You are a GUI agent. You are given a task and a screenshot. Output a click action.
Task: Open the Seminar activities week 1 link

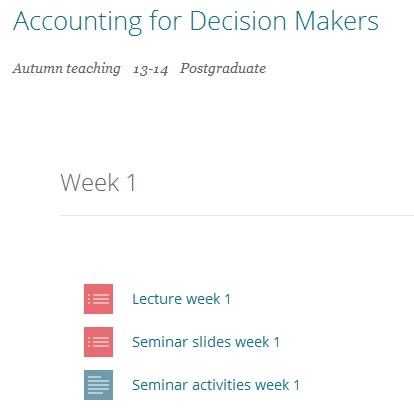coord(216,385)
